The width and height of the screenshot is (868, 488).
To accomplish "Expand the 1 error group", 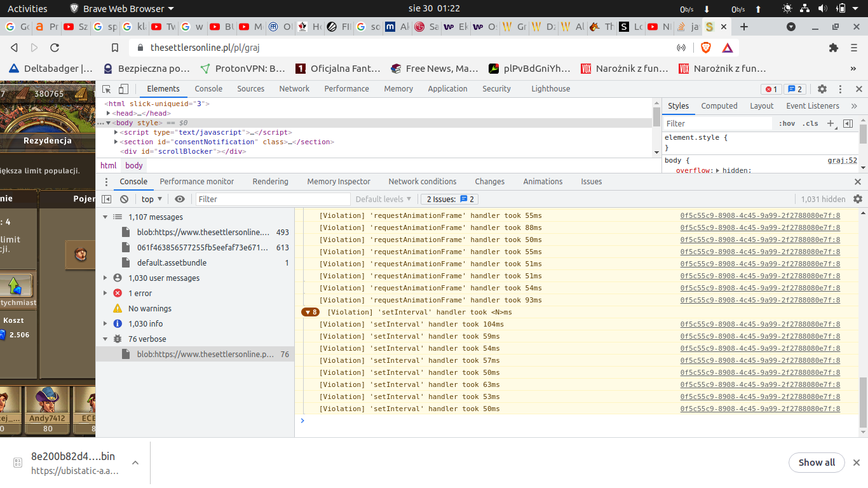I will 105,293.
